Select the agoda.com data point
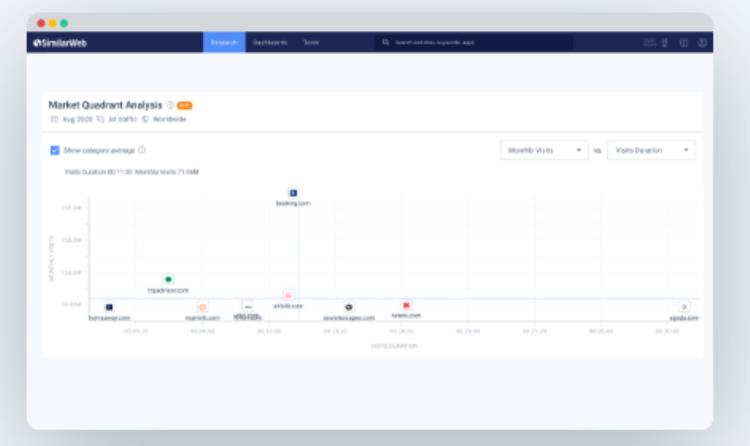Screen dimensions: 750x446 coord(684,307)
